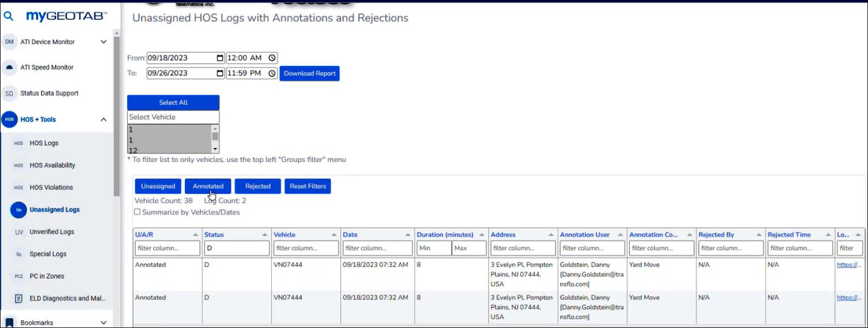Open calendar picker in From date field

coord(220,58)
